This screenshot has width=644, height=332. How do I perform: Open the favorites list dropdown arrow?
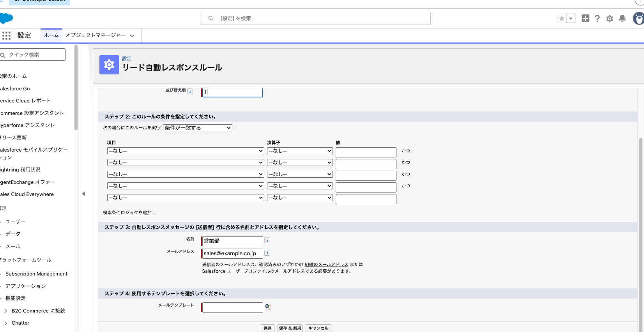[x=571, y=18]
